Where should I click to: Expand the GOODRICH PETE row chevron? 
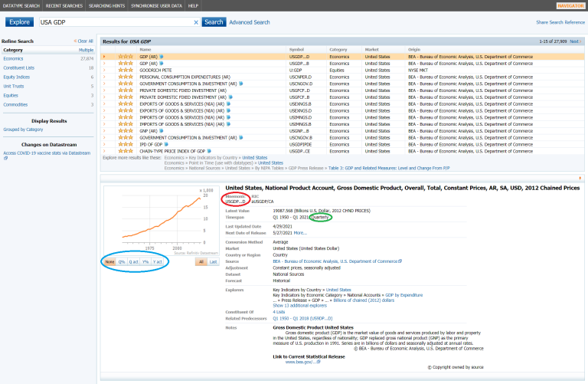[x=104, y=71]
